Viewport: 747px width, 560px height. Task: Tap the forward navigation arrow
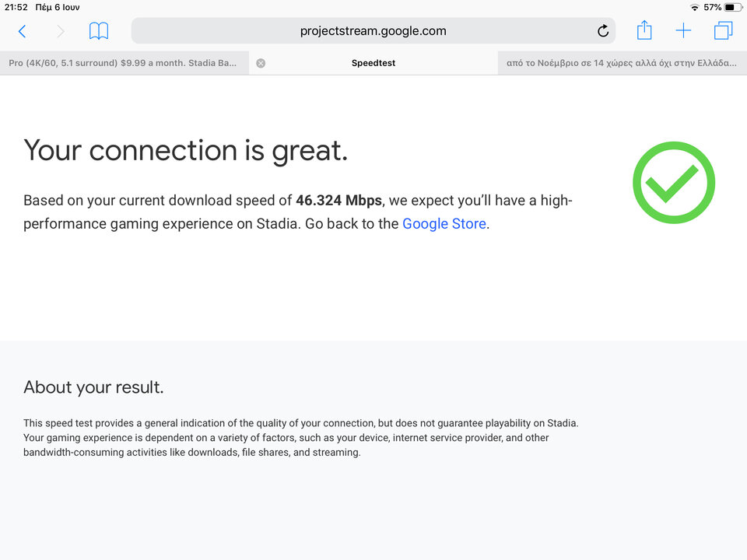61,31
